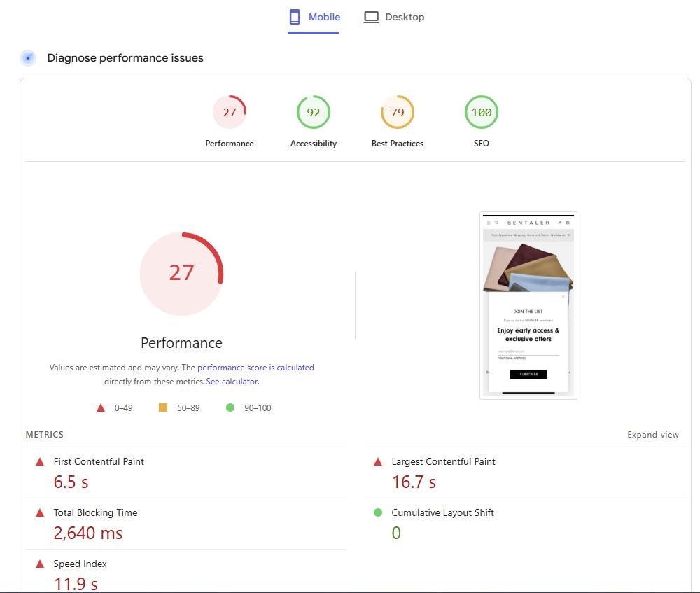
Task: Open the performance score is calculated link
Action: (x=255, y=367)
